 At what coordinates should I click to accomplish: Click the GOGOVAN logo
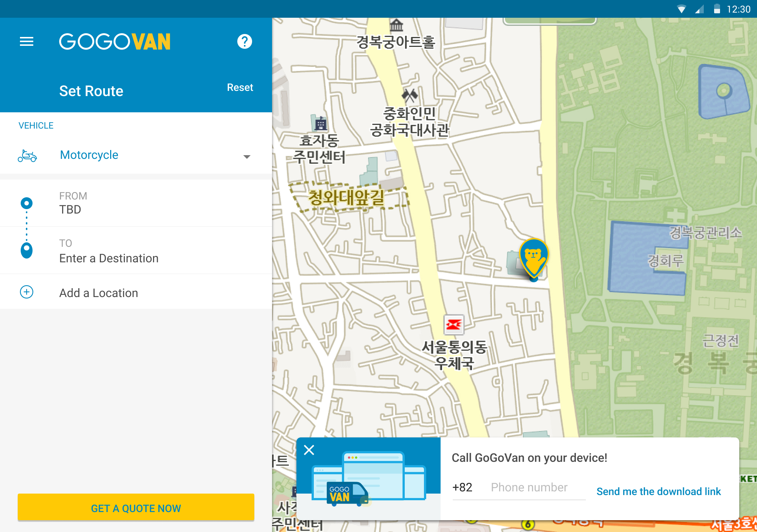point(115,41)
